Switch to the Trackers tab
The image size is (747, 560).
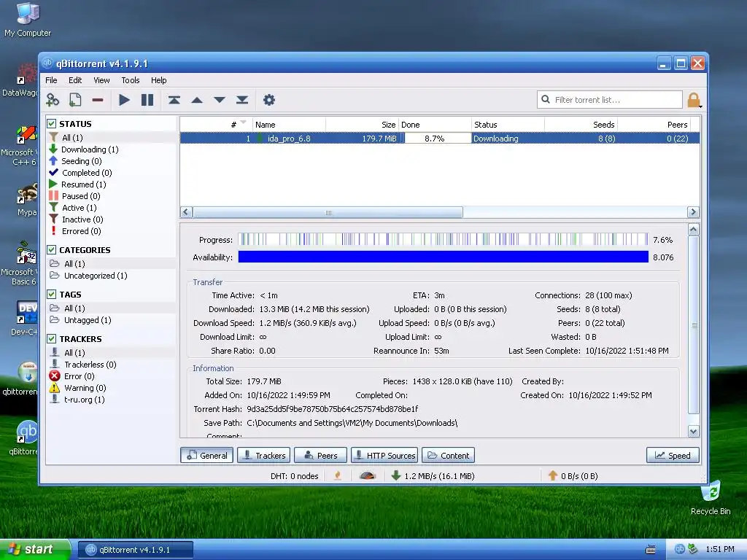coord(264,455)
